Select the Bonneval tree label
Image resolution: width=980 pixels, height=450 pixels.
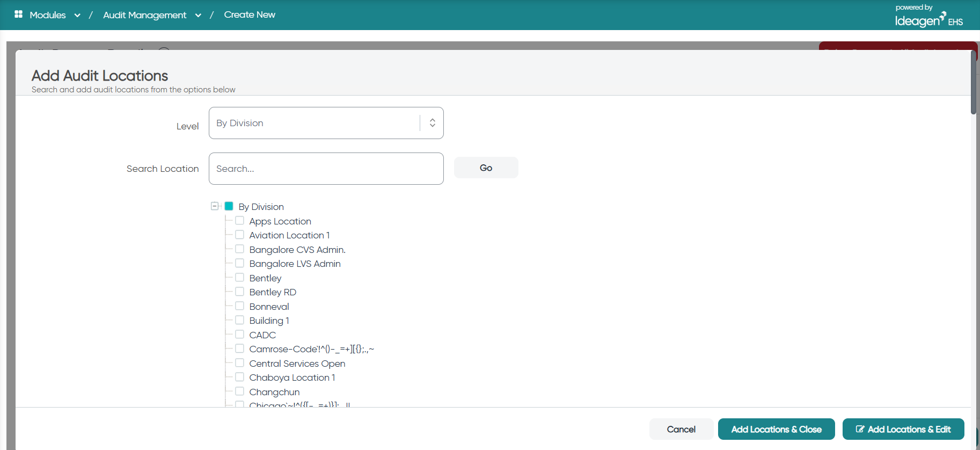tap(269, 307)
